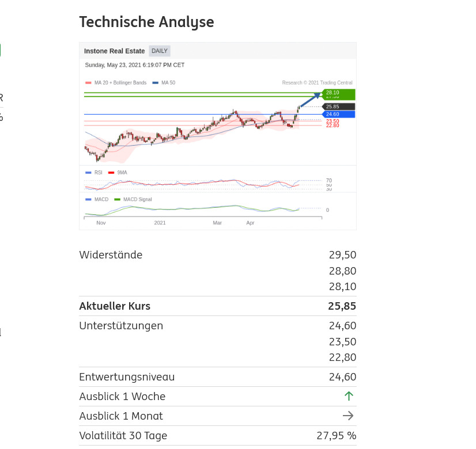This screenshot has height=449, width=476.
Task: Select the blue 24.60 price tag on chart
Action: coord(339,114)
